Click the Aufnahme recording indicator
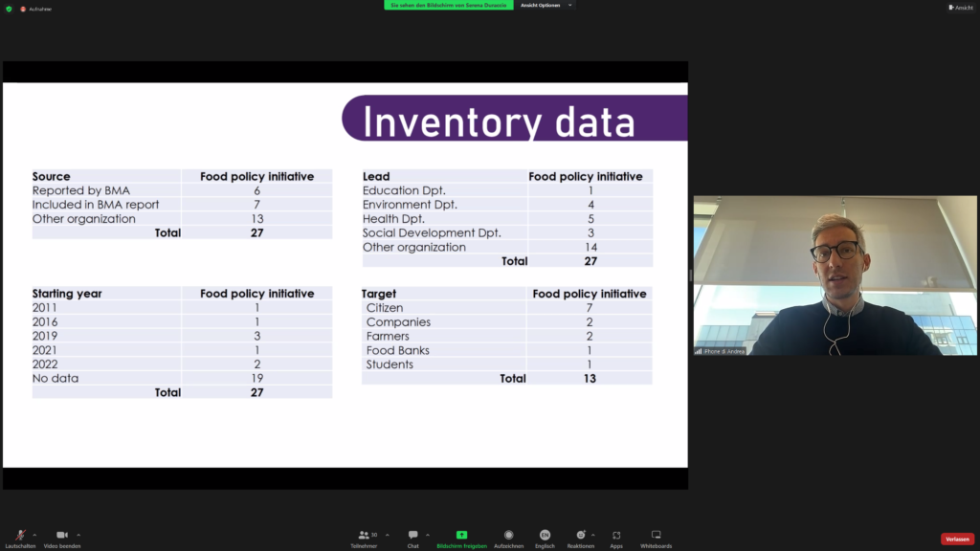The height and width of the screenshot is (551, 980). tap(36, 9)
